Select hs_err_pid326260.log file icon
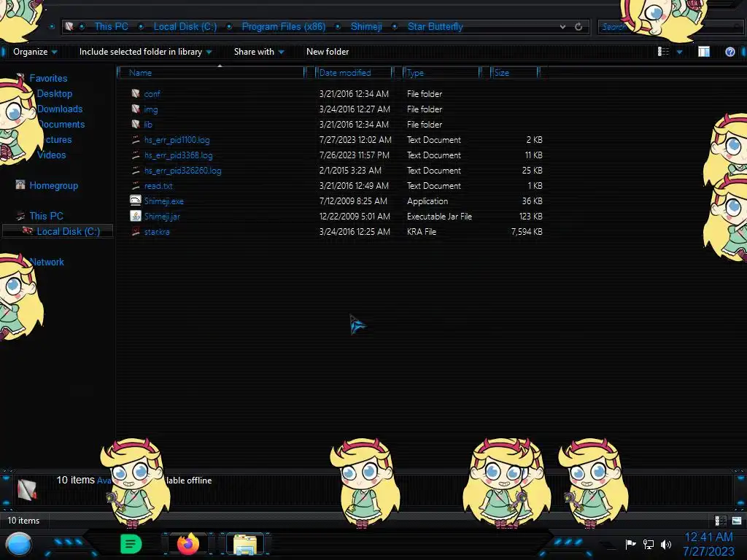 pyautogui.click(x=136, y=171)
